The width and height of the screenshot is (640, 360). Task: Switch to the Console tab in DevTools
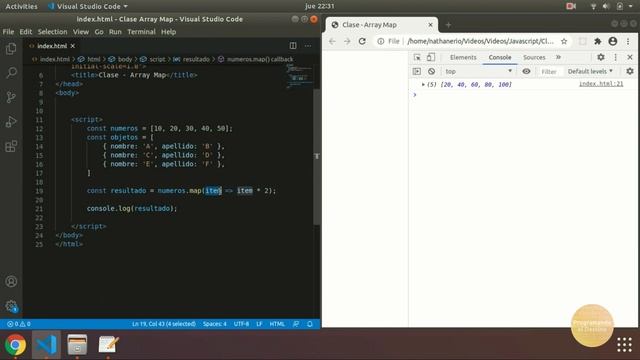point(500,58)
